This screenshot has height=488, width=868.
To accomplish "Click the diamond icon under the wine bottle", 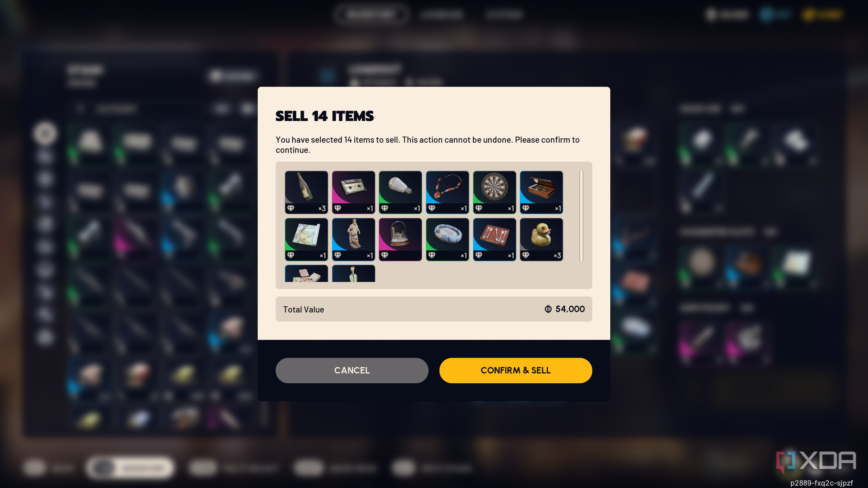I will pos(291,208).
